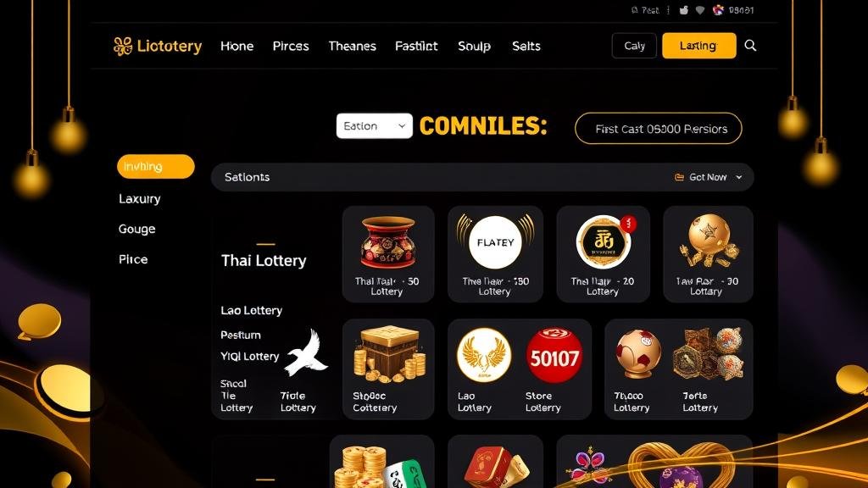The width and height of the screenshot is (868, 488).
Task: Open the Theanes menu item
Action: [352, 46]
